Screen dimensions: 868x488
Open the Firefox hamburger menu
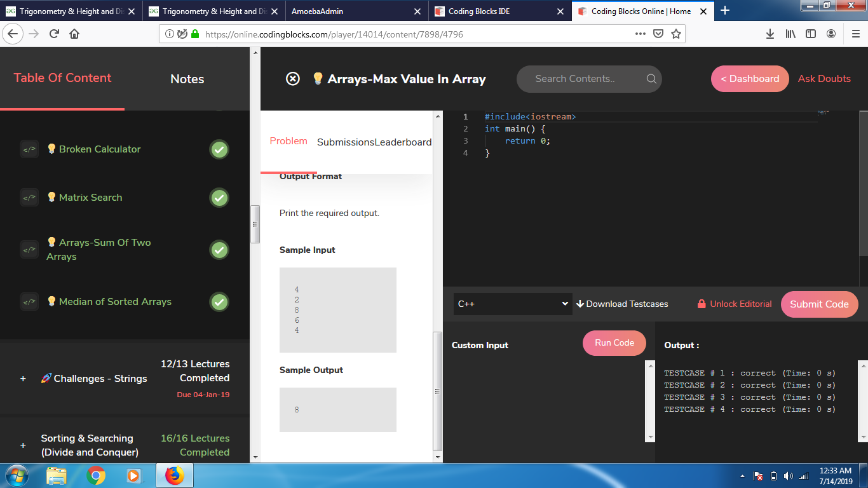(855, 34)
